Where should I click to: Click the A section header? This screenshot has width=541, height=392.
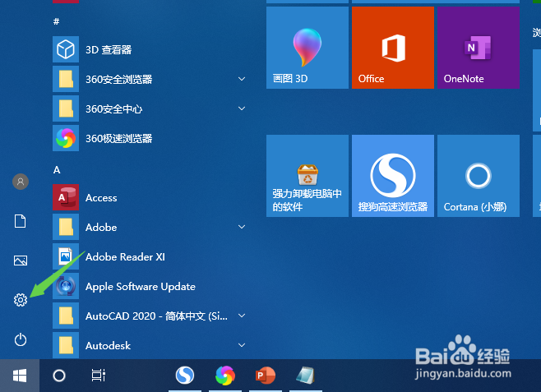(x=57, y=169)
